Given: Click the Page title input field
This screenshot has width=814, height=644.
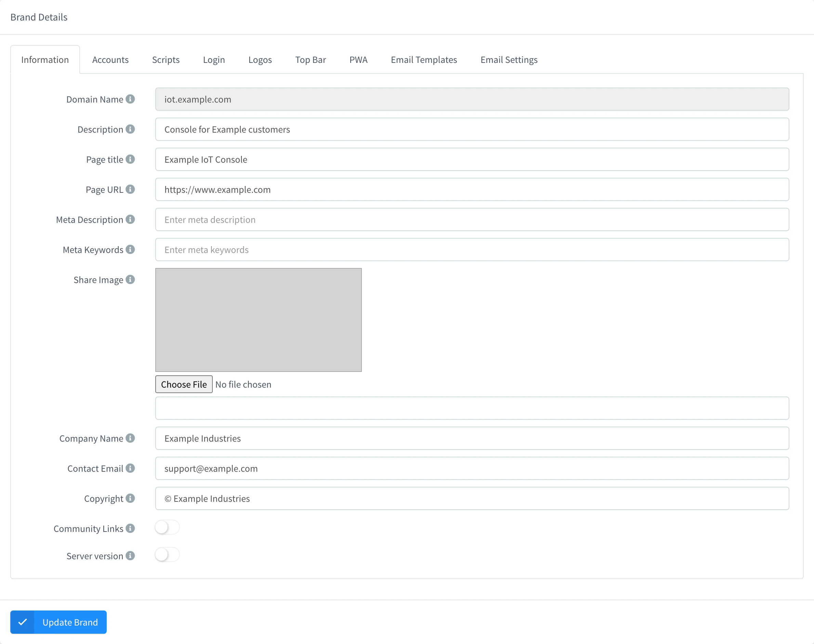Looking at the screenshot, I should pyautogui.click(x=472, y=160).
